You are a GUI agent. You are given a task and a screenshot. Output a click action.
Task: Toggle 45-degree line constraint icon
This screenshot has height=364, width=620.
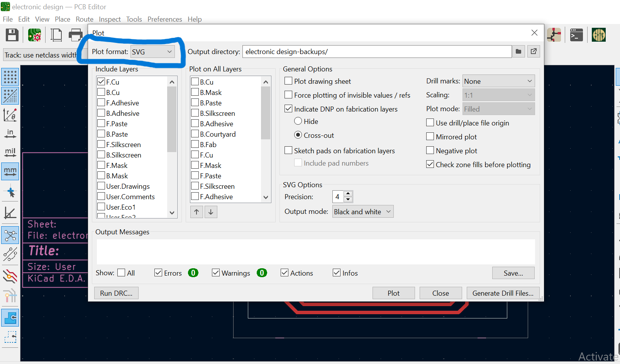[10, 213]
